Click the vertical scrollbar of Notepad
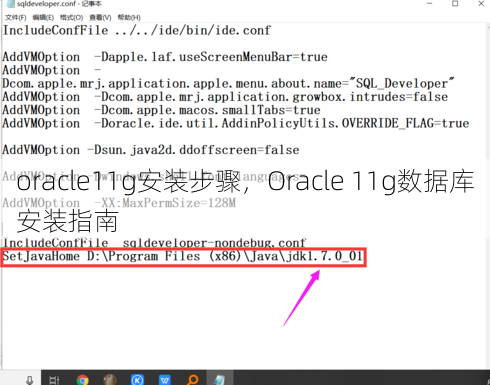 coord(488,196)
